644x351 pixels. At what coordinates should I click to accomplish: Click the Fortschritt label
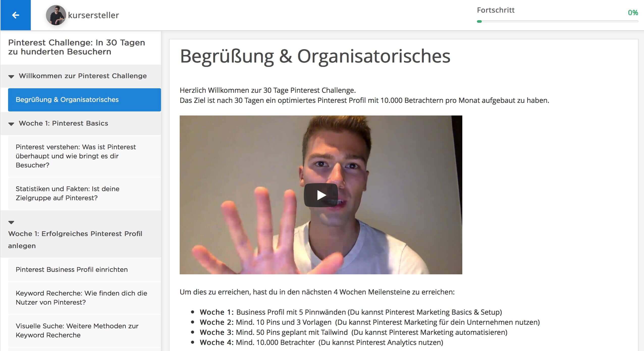point(496,10)
